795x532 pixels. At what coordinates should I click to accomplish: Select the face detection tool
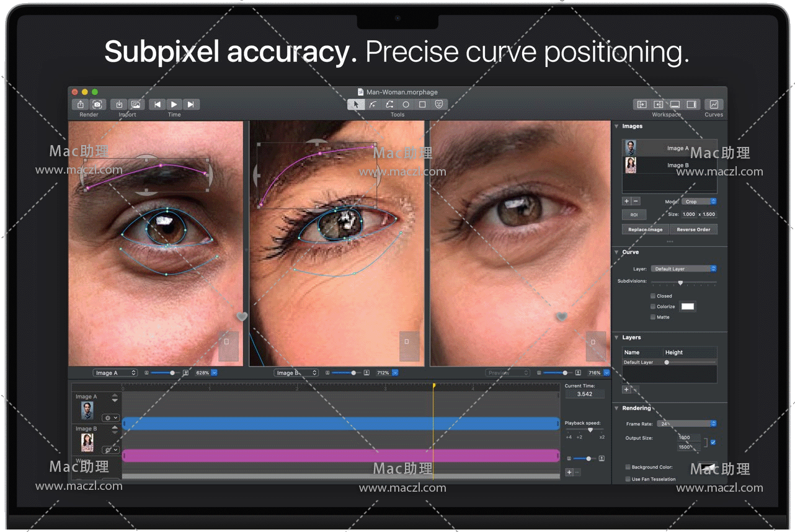[439, 105]
